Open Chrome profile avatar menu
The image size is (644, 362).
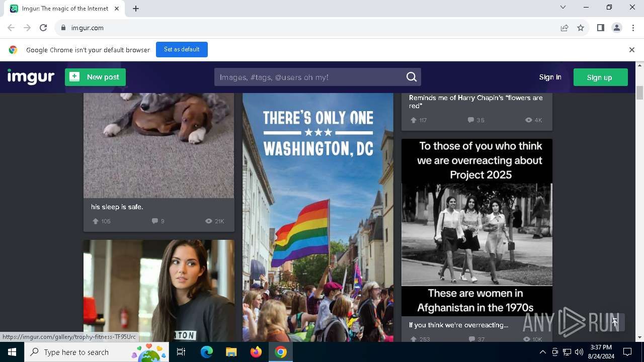pos(617,28)
